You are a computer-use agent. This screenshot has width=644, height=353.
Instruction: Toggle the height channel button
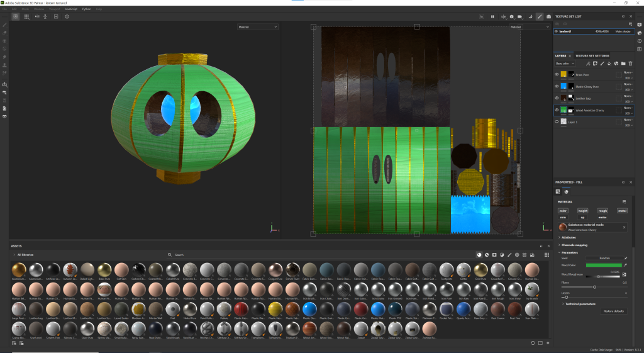point(582,211)
